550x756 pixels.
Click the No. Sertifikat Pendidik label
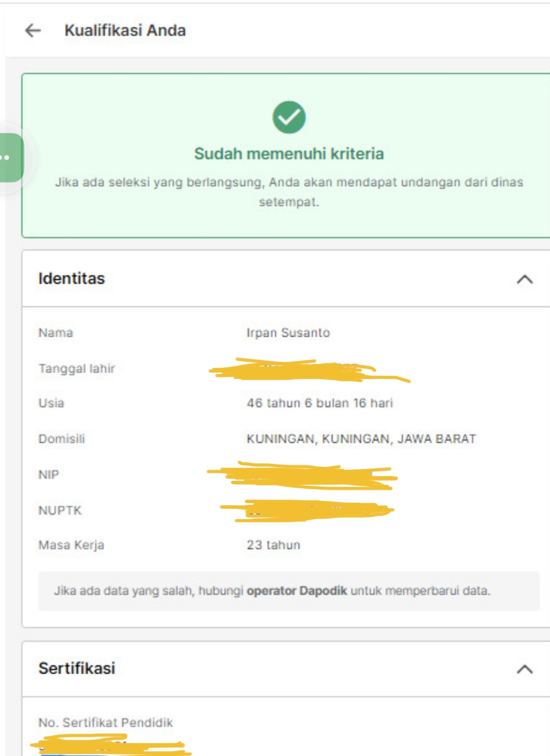coord(105,722)
